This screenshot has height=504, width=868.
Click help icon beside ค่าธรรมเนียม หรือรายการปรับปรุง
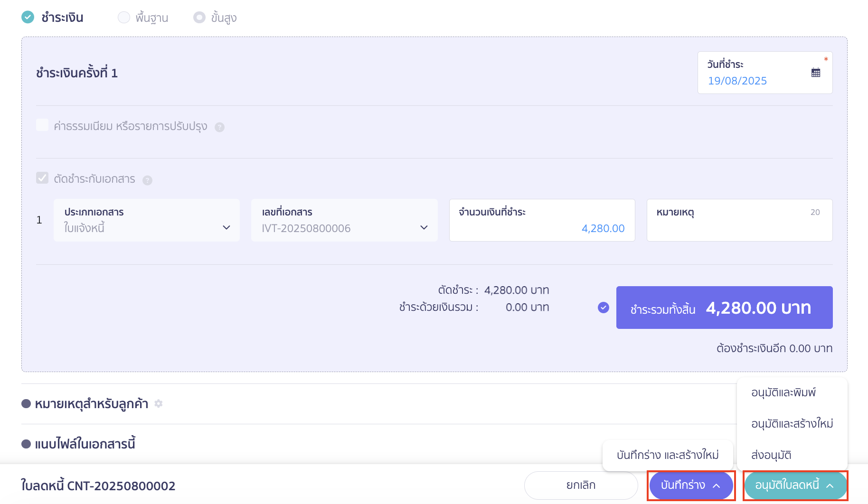219,127
